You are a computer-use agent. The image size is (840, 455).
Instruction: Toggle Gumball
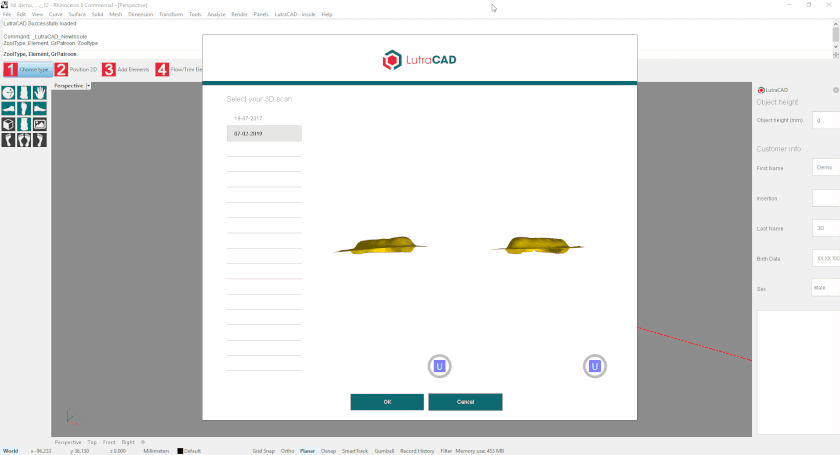(384, 451)
